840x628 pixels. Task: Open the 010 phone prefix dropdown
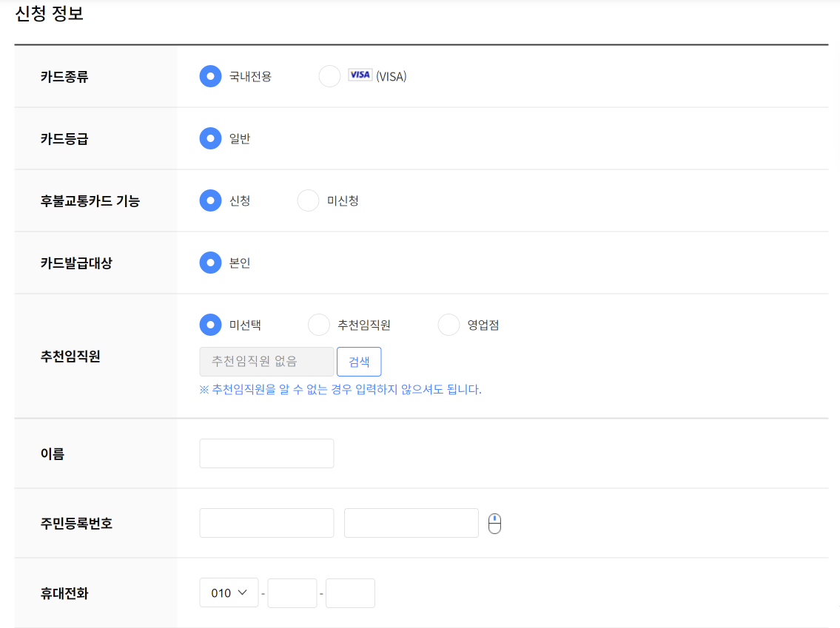click(229, 592)
